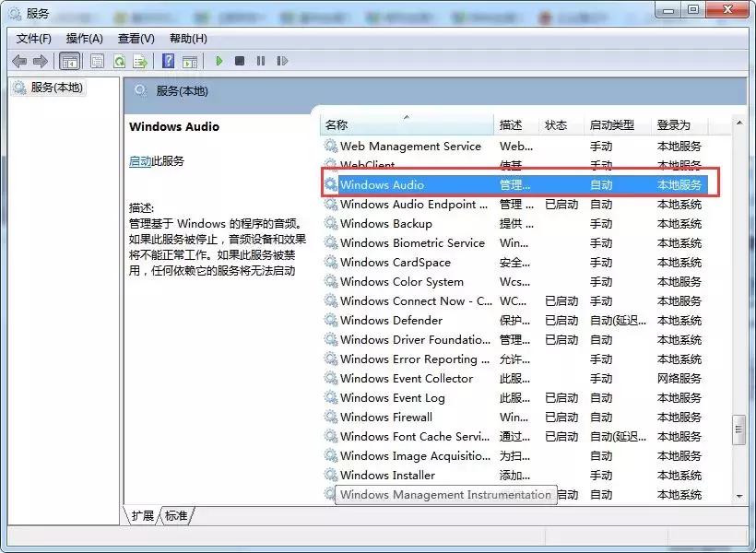Sort by the 描述 column header
This screenshot has height=553, width=756.
click(515, 124)
